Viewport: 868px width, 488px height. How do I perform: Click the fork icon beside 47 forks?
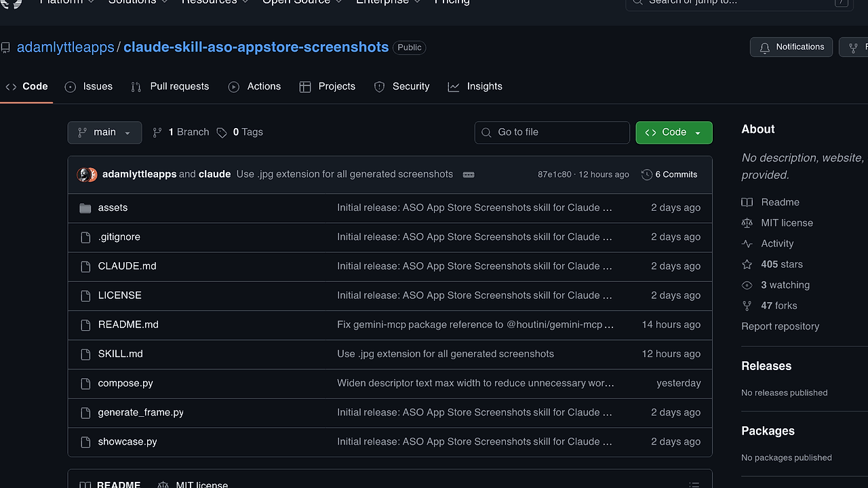(x=747, y=306)
